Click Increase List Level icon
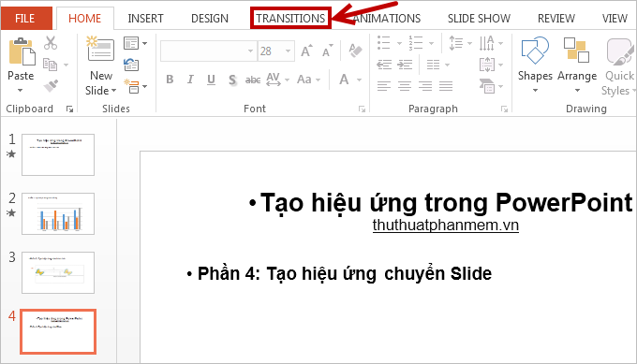The image size is (637, 364). pyautogui.click(x=405, y=65)
